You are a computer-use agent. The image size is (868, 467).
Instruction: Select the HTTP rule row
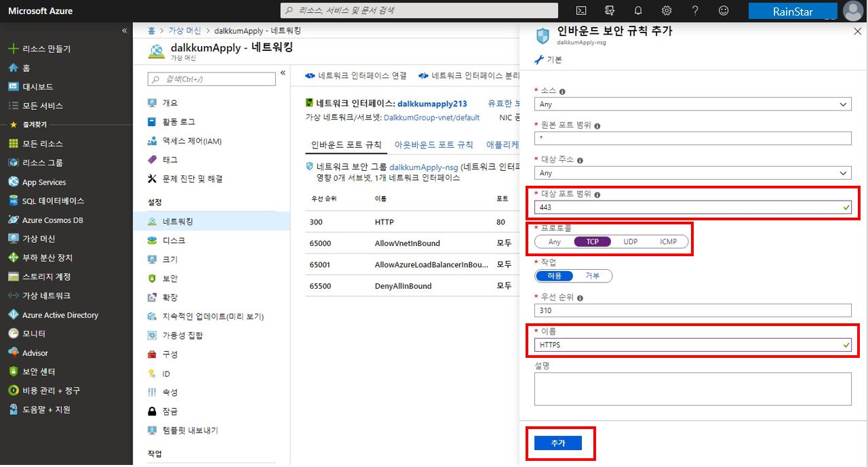click(x=412, y=222)
